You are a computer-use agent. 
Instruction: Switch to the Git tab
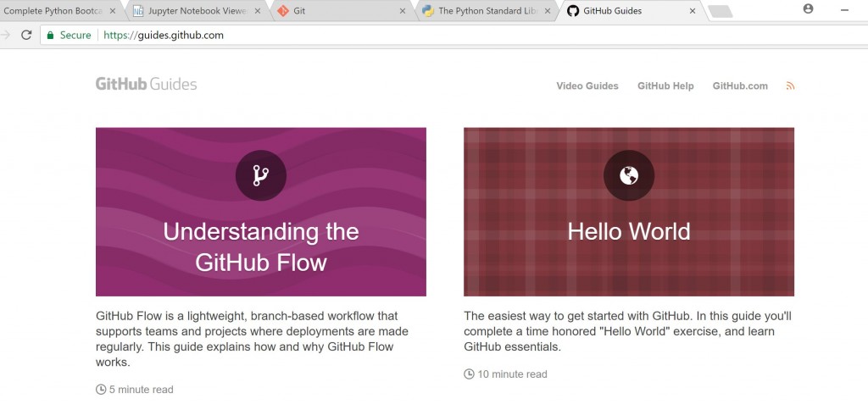click(343, 11)
